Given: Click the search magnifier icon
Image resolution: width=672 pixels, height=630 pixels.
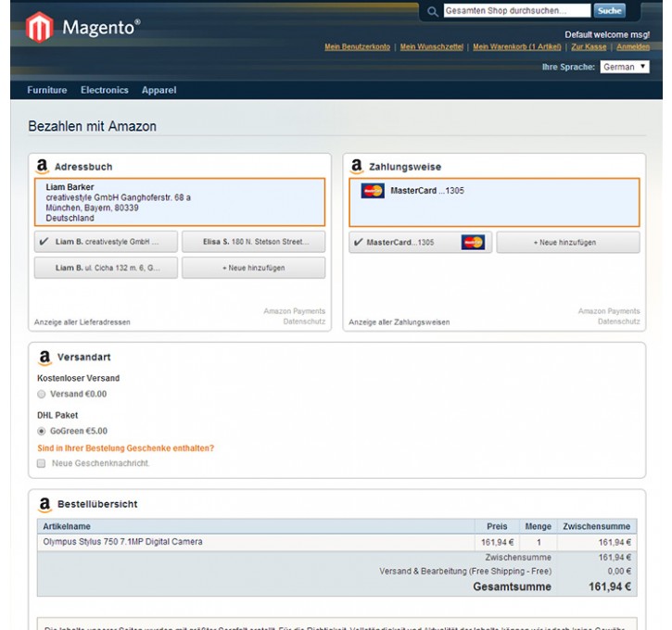Looking at the screenshot, I should pos(433,11).
